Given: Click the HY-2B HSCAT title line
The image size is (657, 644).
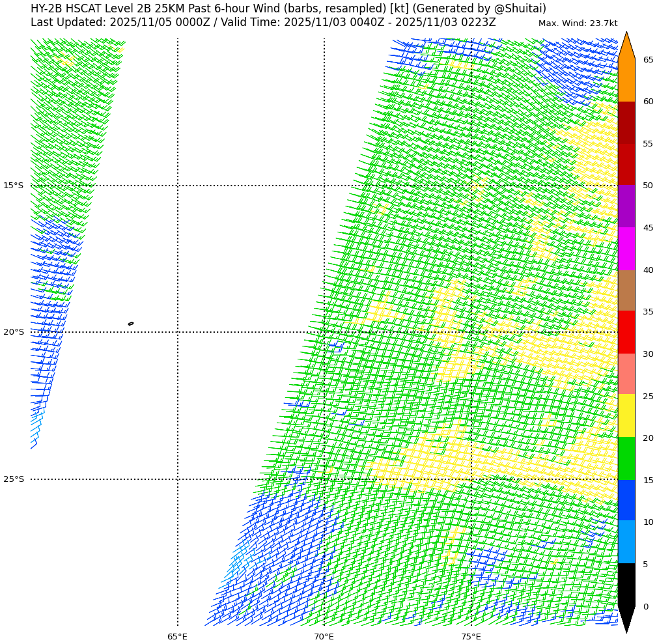Looking at the screenshot, I should (288, 8).
